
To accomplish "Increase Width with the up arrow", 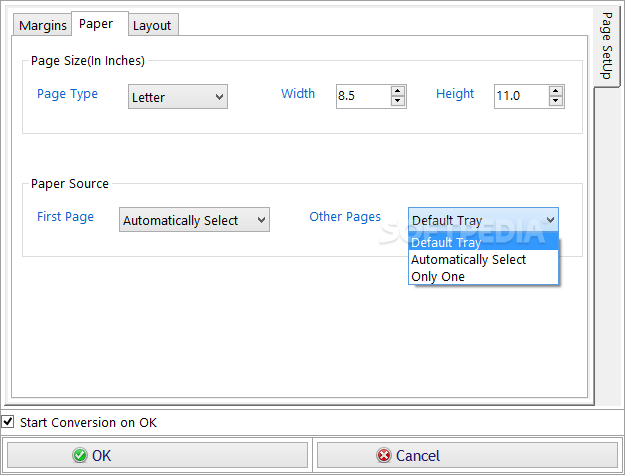I will 397,91.
